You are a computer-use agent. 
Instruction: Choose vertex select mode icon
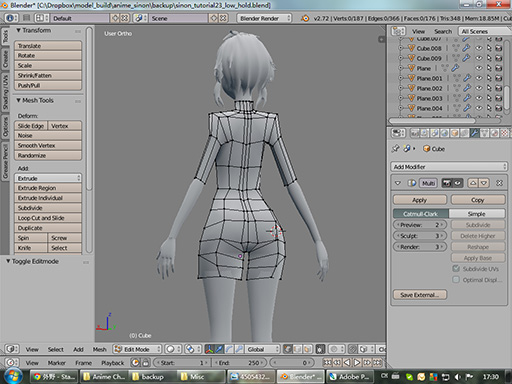[288, 349]
